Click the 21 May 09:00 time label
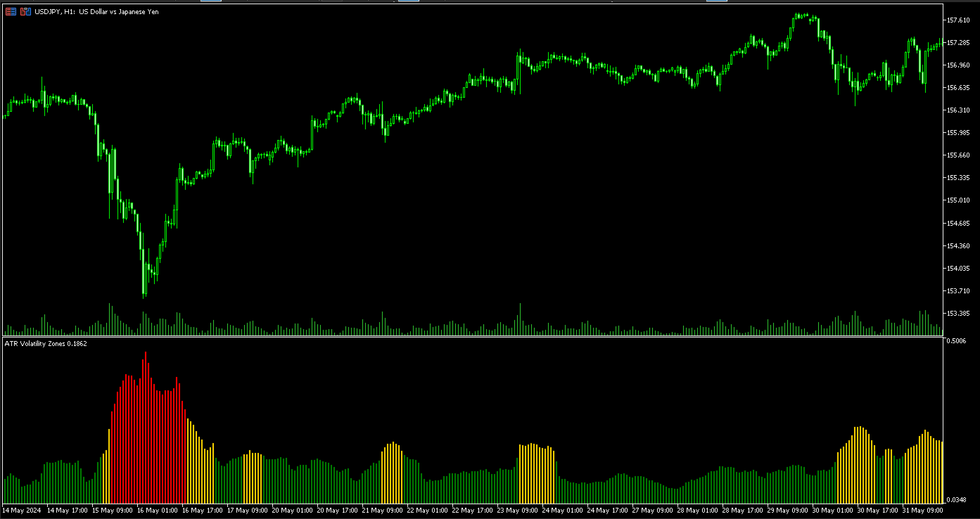Screen dimensions: 980x519 [384, 510]
